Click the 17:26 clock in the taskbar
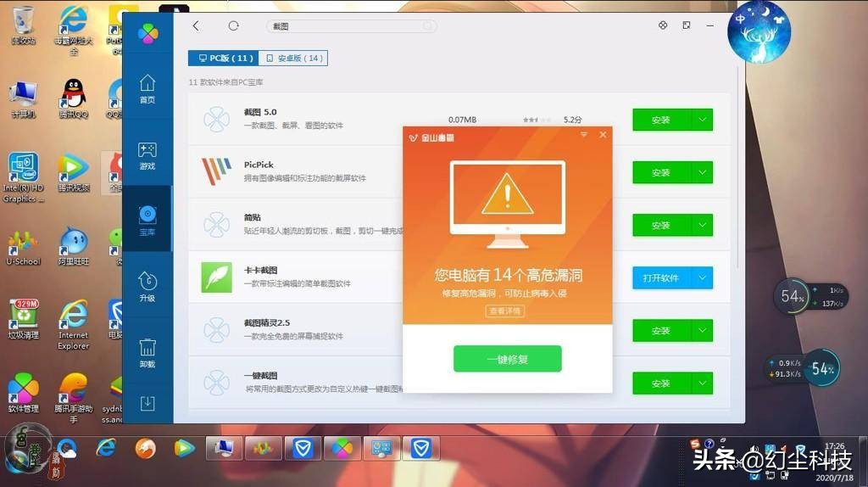Viewport: 868px width, 487px height. (834, 445)
